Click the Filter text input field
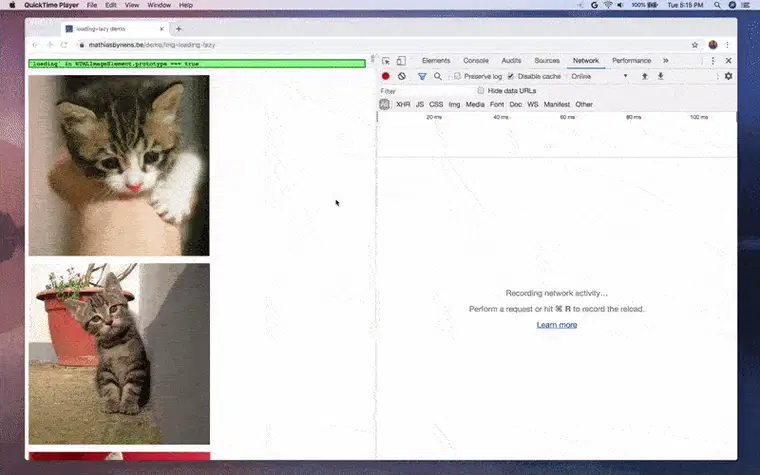The image size is (760, 475). pos(420,91)
